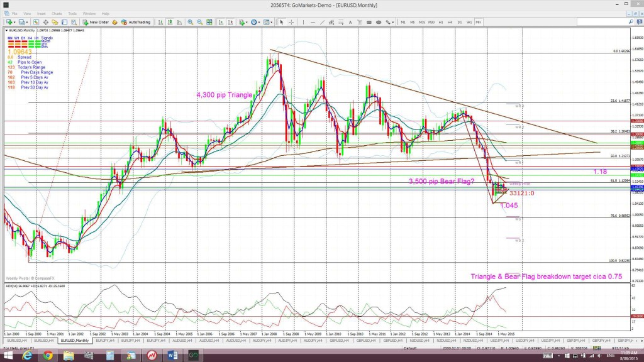Open the Charts menu

[57, 14]
